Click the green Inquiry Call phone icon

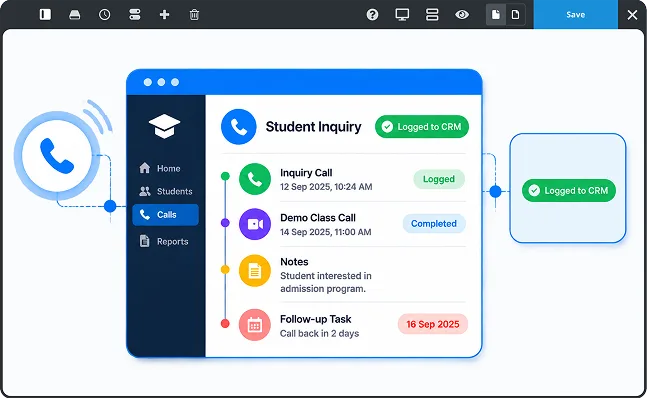point(255,179)
